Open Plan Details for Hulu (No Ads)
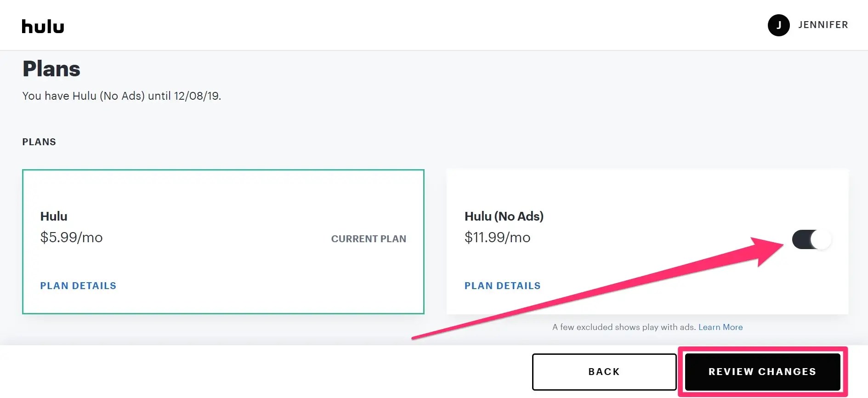The width and height of the screenshot is (868, 398). 502,286
